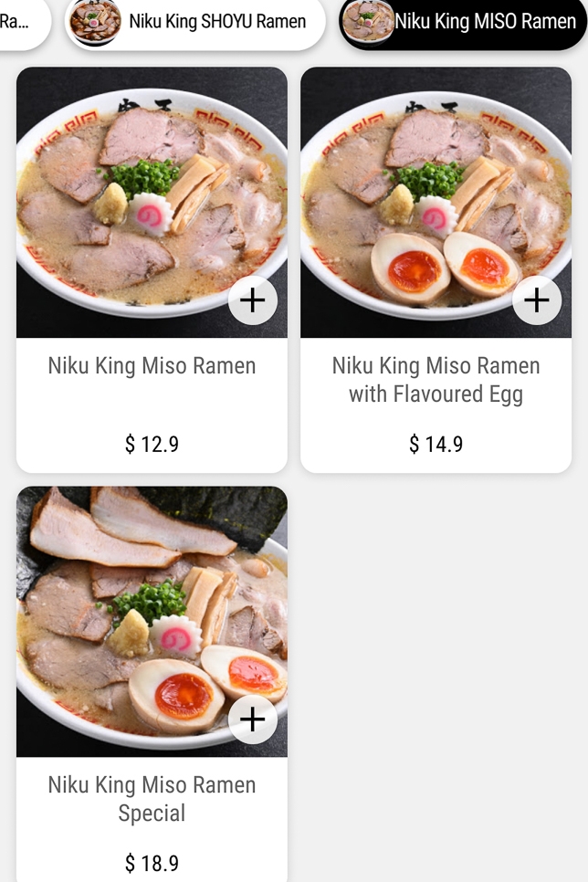This screenshot has height=882, width=588.
Task: Click empty area right of the Special card
Action: 438,676
